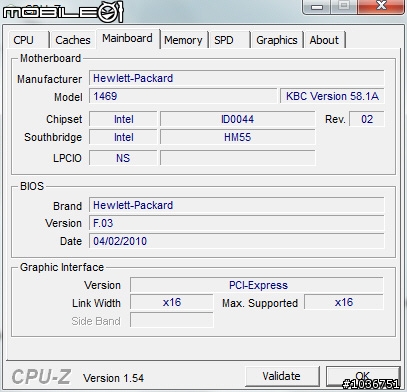Screen dimensions: 407x392
Task: Click the CPU-Z logo text
Action: [x=41, y=377]
